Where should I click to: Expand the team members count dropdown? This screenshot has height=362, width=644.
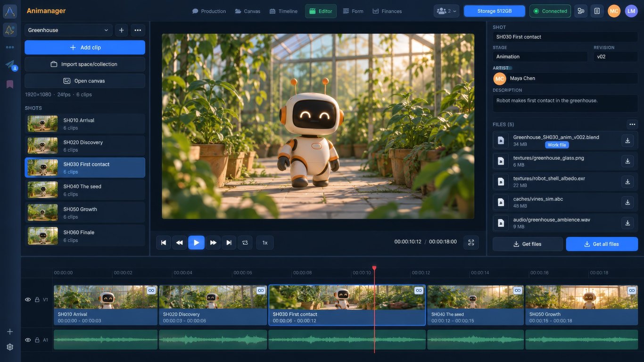click(446, 11)
